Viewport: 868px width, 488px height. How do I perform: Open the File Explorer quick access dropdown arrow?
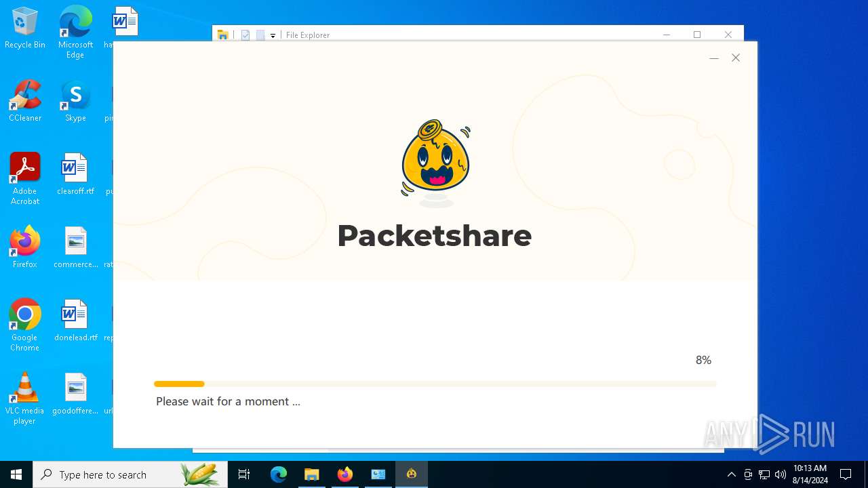pyautogui.click(x=273, y=35)
